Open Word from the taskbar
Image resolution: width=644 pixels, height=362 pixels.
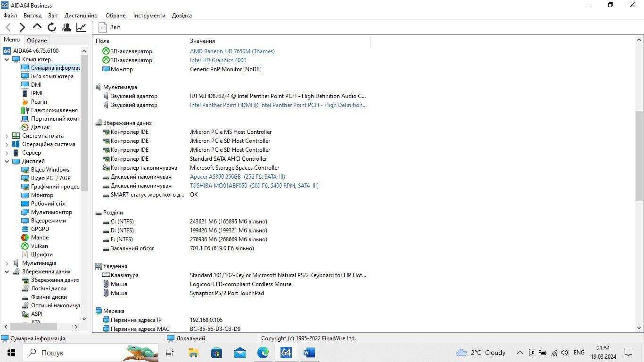click(309, 353)
